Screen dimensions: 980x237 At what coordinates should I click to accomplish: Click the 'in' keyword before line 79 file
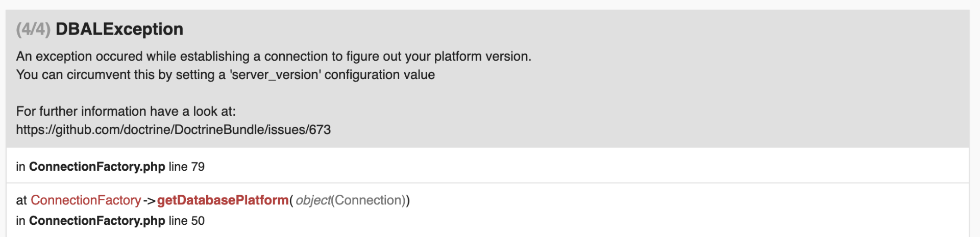(x=20, y=167)
